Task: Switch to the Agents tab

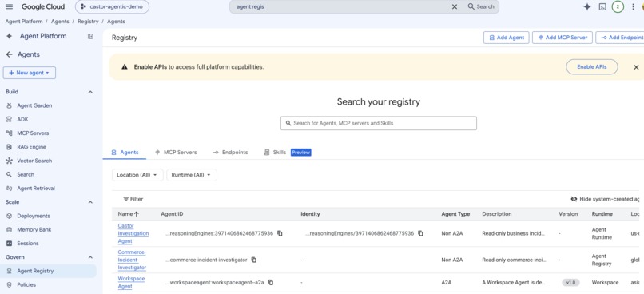Action: click(125, 153)
